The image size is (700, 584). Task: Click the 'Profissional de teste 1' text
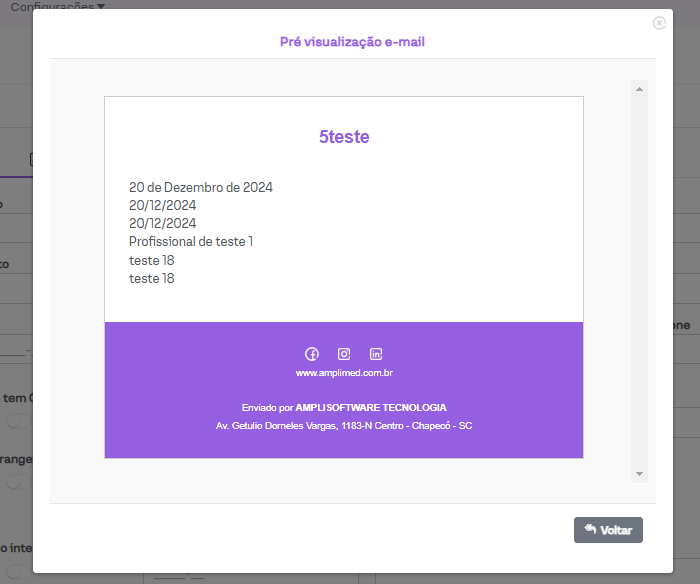coord(191,241)
